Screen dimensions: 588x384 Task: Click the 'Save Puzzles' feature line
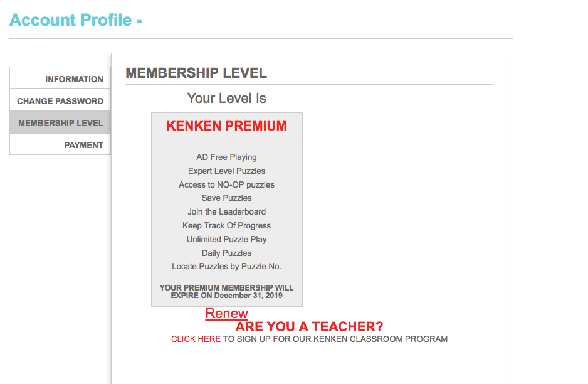(226, 198)
